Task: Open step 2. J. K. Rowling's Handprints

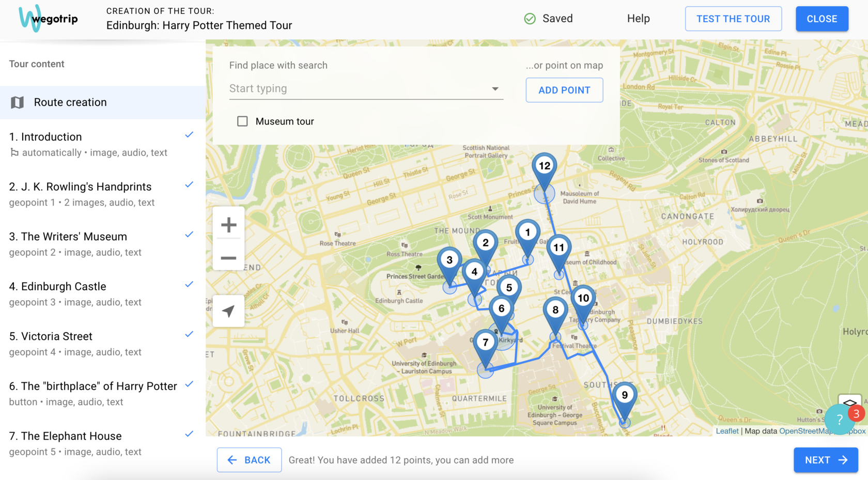Action: click(103, 194)
